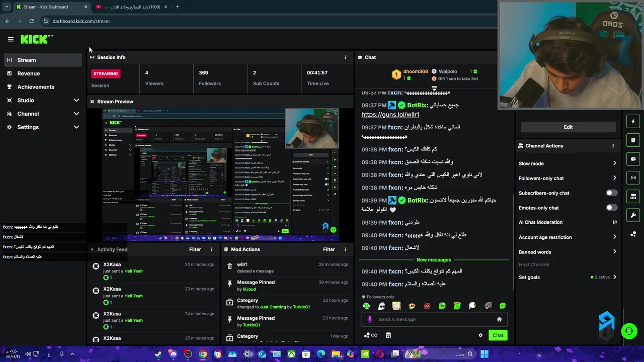The image size is (644, 362).
Task: Open the emoji picker in message box
Action: [499, 319]
